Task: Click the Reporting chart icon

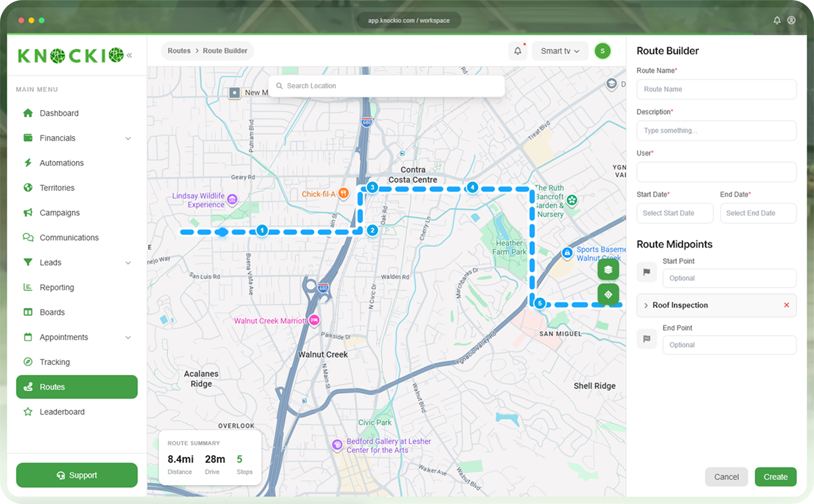Action: 28,287
